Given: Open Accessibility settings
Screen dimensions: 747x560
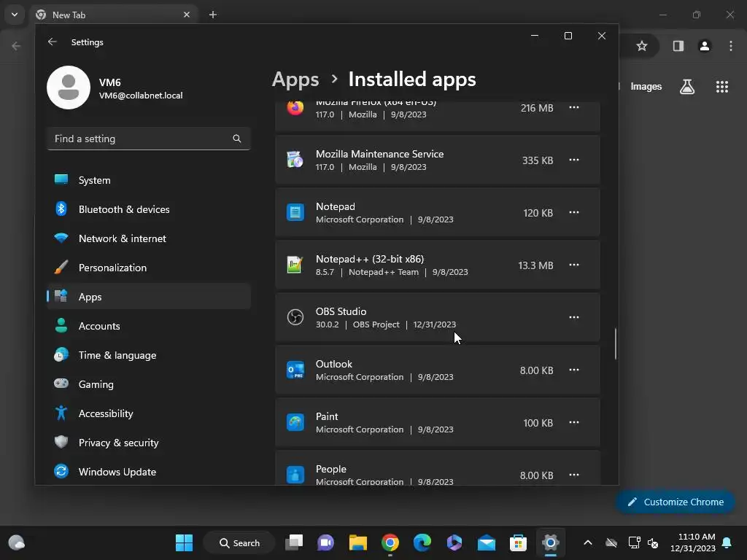Looking at the screenshot, I should tap(149, 413).
